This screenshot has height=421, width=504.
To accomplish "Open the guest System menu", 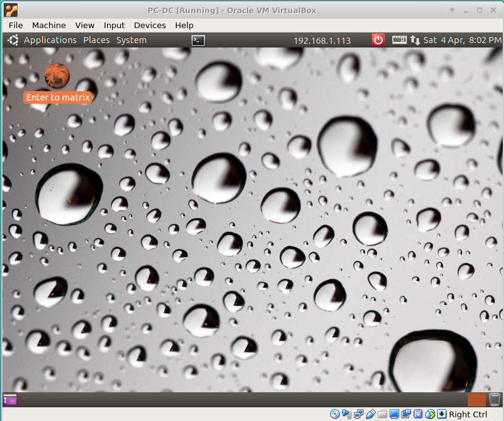I will 131,40.
